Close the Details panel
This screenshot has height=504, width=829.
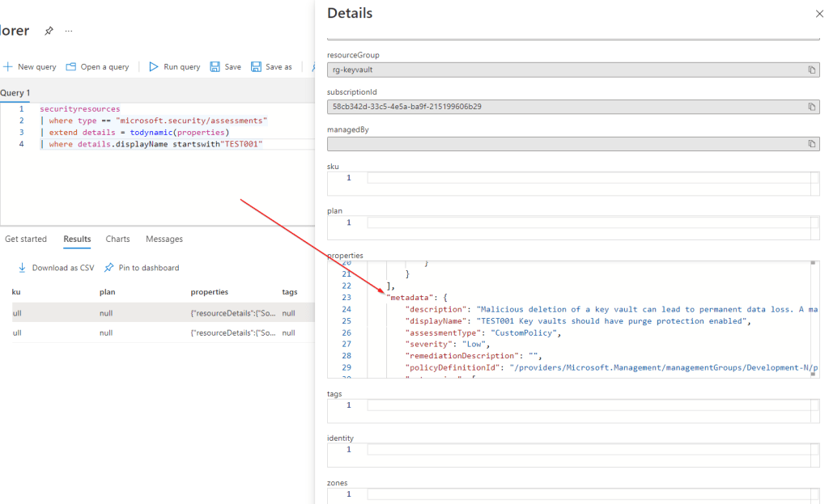click(818, 15)
